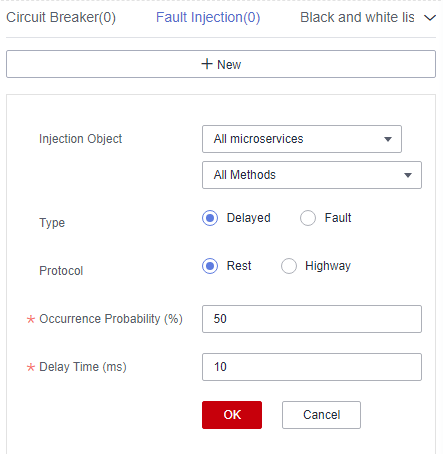
Task: Click the Cancel button
Action: click(x=321, y=415)
